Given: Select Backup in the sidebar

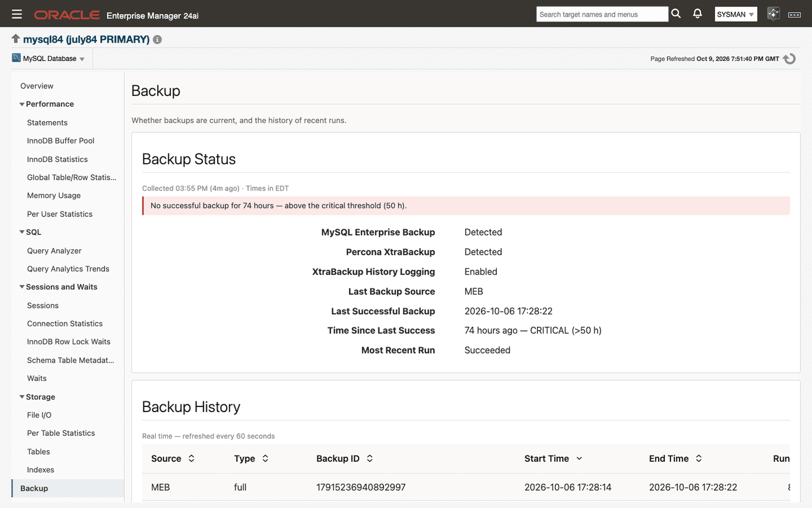Looking at the screenshot, I should [68, 488].
